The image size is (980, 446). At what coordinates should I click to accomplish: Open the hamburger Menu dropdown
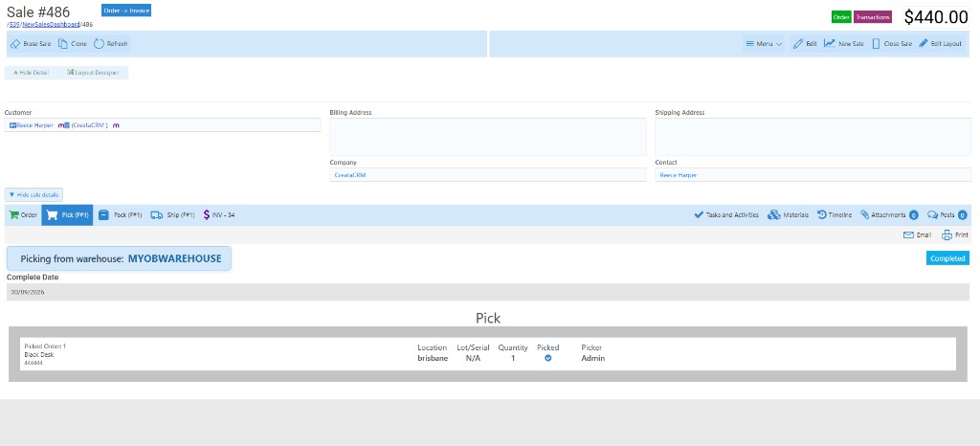pyautogui.click(x=764, y=44)
